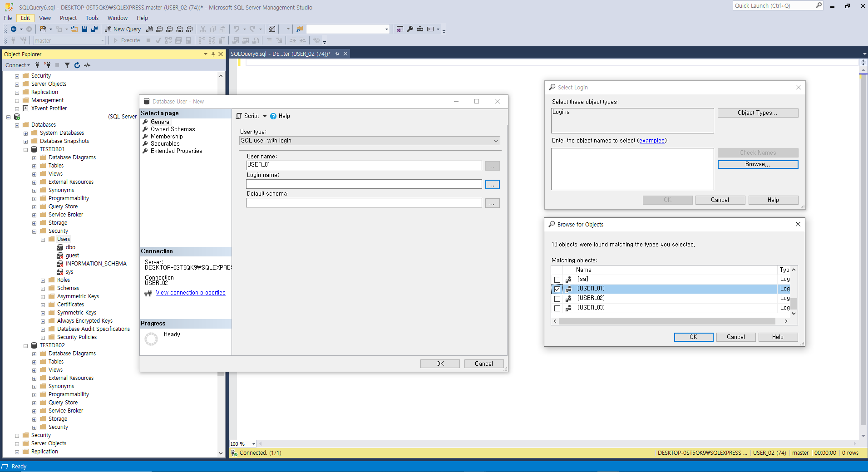Click the Navigate Backward arrow in toolbar
Viewport: 868px width, 472px height.
click(x=14, y=29)
